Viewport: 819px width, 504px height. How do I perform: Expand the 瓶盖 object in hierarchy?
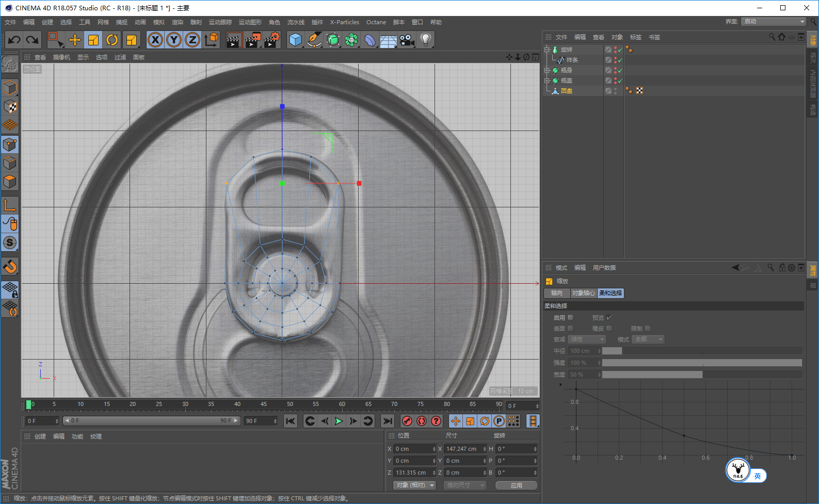[x=547, y=80]
